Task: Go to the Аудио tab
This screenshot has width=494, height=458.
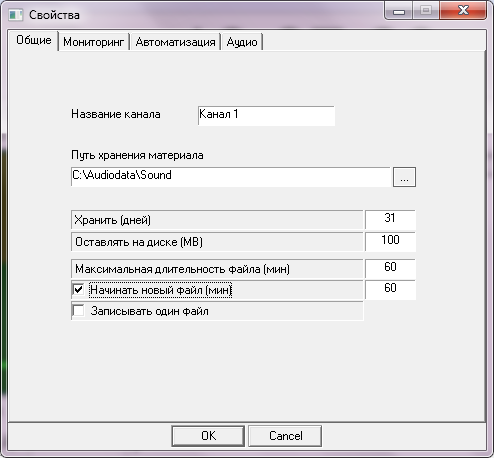Action: click(x=242, y=42)
